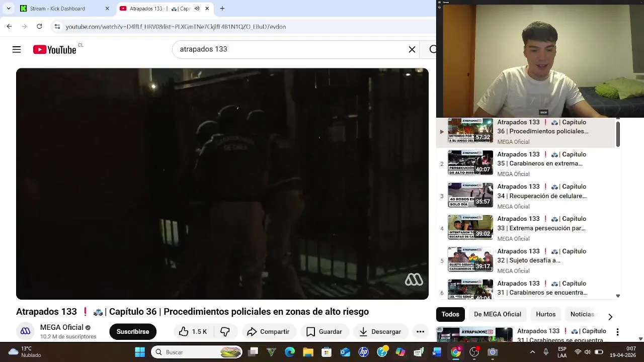Open Camera app from taskbar
This screenshot has height=362, width=644.
coord(493,352)
